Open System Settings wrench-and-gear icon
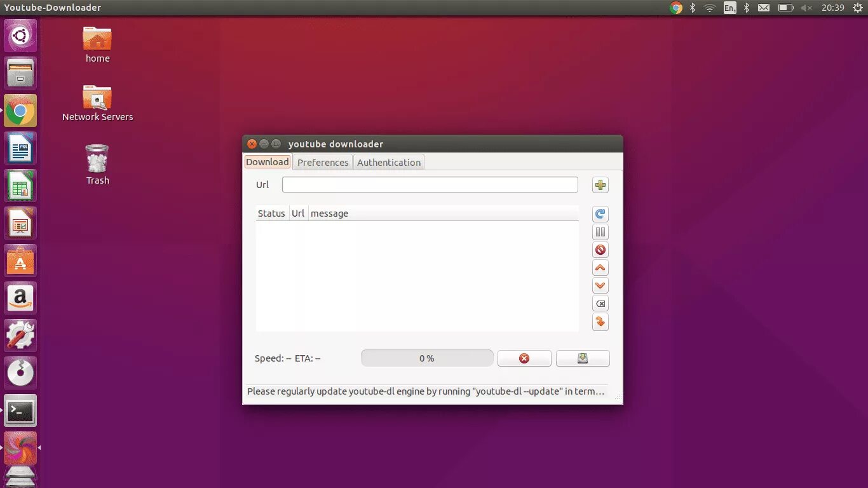Screen dimensions: 868x488 point(20,336)
